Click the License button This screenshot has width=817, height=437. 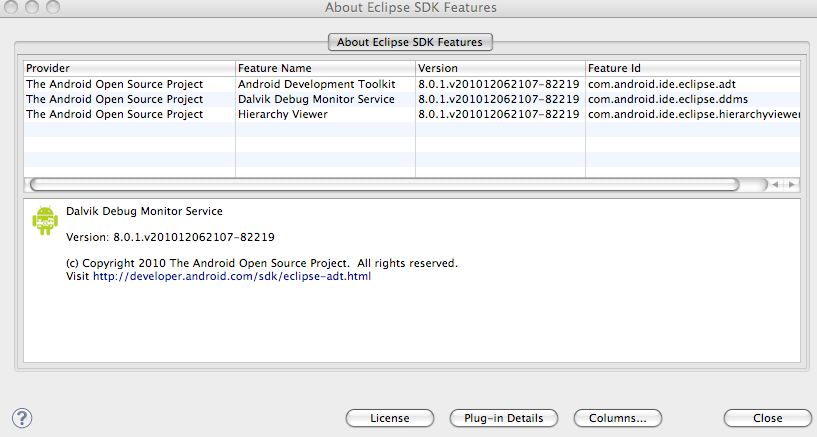coord(390,418)
